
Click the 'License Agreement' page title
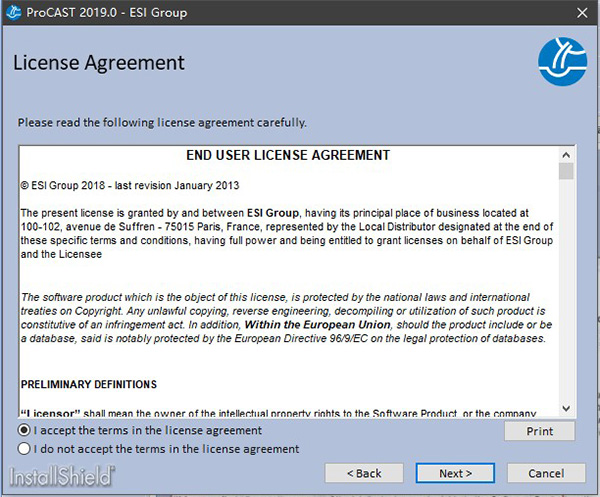tap(99, 62)
